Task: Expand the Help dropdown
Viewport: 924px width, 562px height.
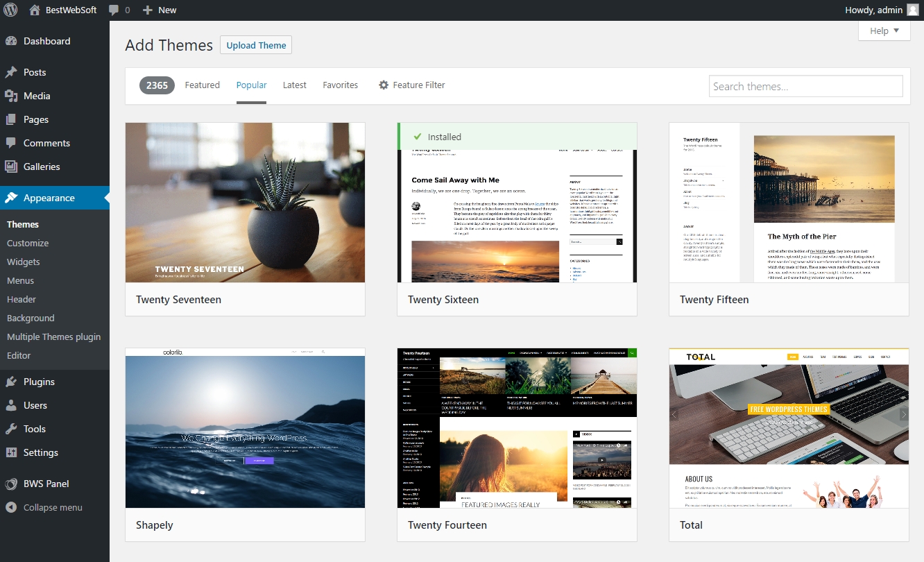Action: coord(884,31)
